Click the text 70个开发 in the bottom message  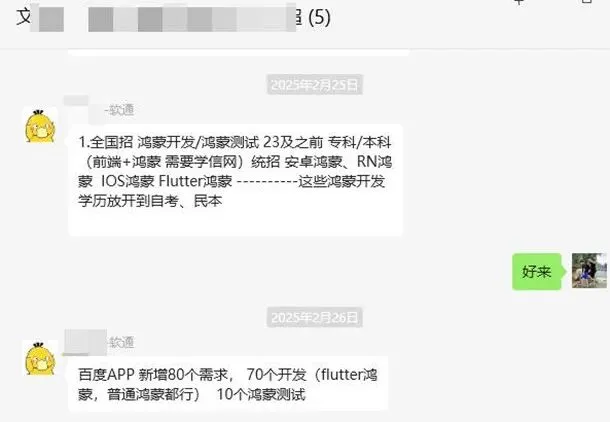(277, 375)
